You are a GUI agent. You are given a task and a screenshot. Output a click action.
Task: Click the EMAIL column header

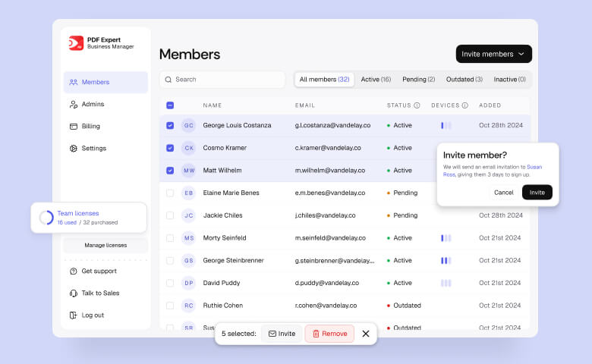304,105
